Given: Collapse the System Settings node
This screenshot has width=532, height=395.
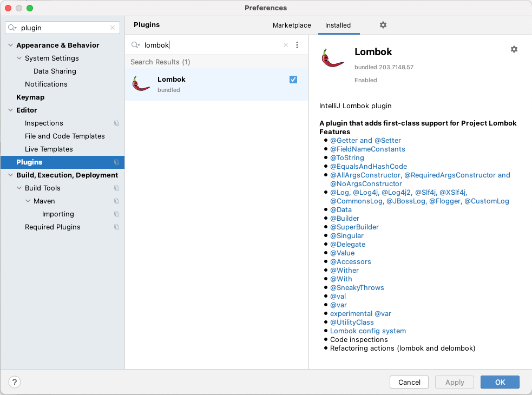Looking at the screenshot, I should 19,58.
